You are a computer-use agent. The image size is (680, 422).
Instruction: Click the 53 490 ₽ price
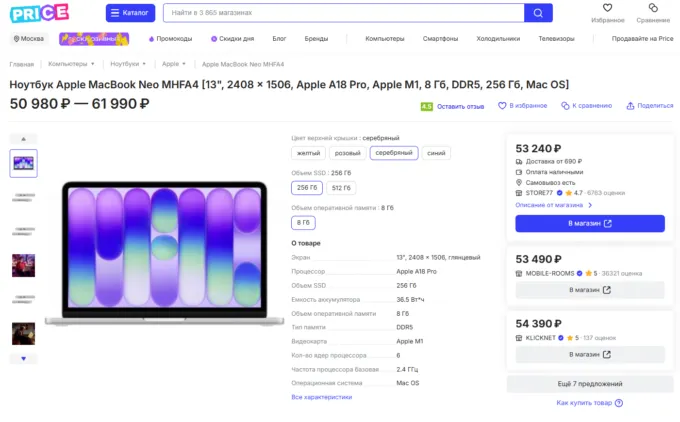tap(538, 259)
